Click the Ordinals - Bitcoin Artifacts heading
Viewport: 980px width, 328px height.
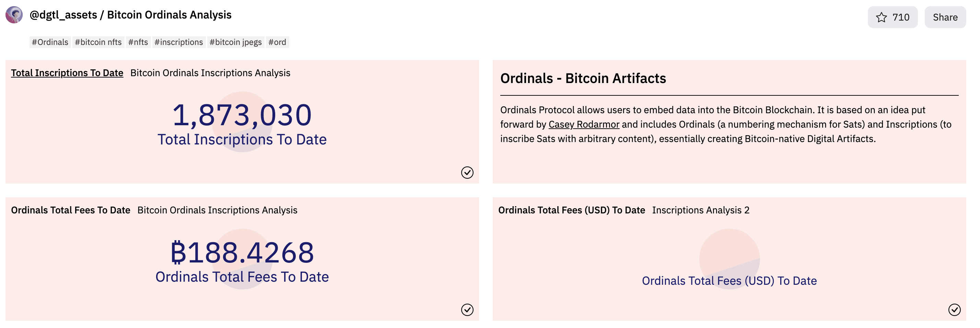pos(583,78)
